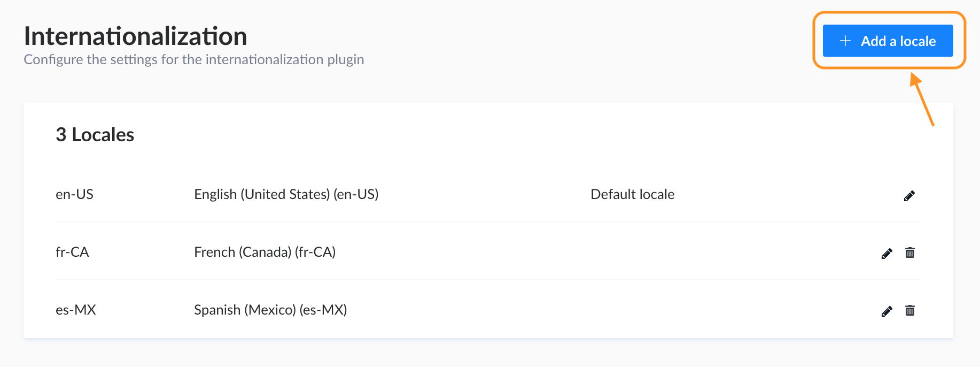Select French (Canada) locale name
Viewport: 980px width, 367px height.
pos(265,252)
